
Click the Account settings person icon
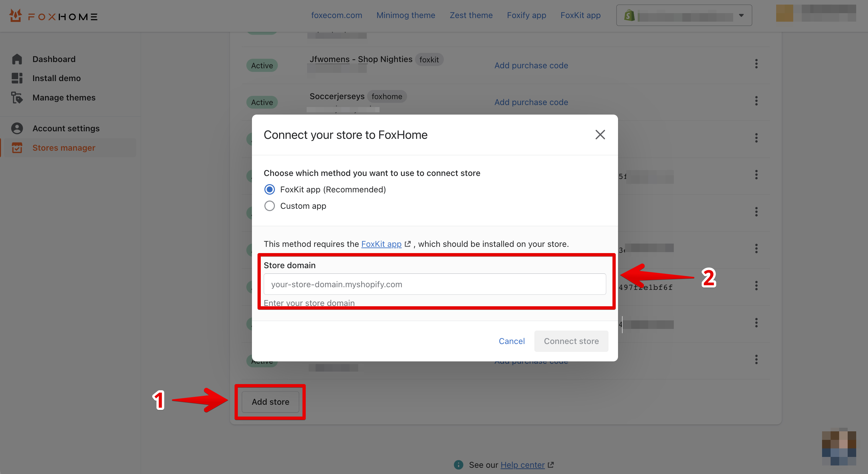[17, 128]
